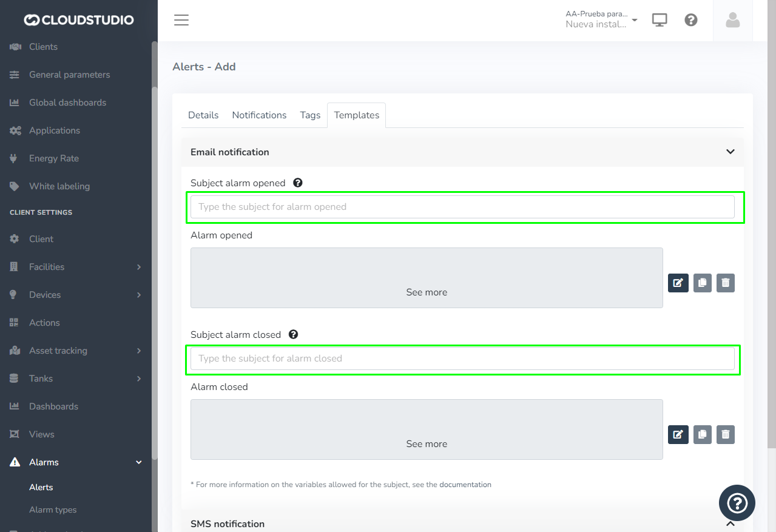Click See more in Alarm opened box
The width and height of the screenshot is (776, 532).
coord(427,292)
